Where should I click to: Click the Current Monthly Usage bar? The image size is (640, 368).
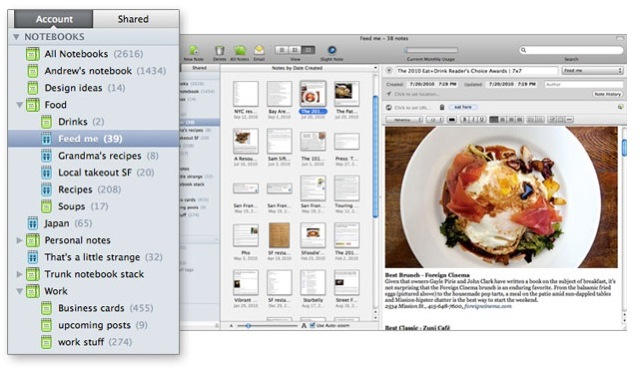[x=431, y=50]
